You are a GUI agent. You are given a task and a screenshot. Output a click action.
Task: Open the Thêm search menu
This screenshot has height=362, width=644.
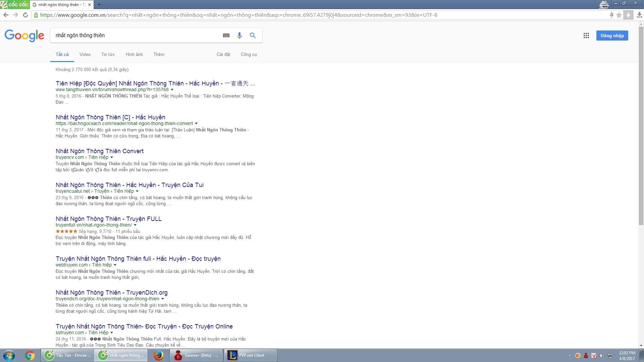[x=159, y=54]
